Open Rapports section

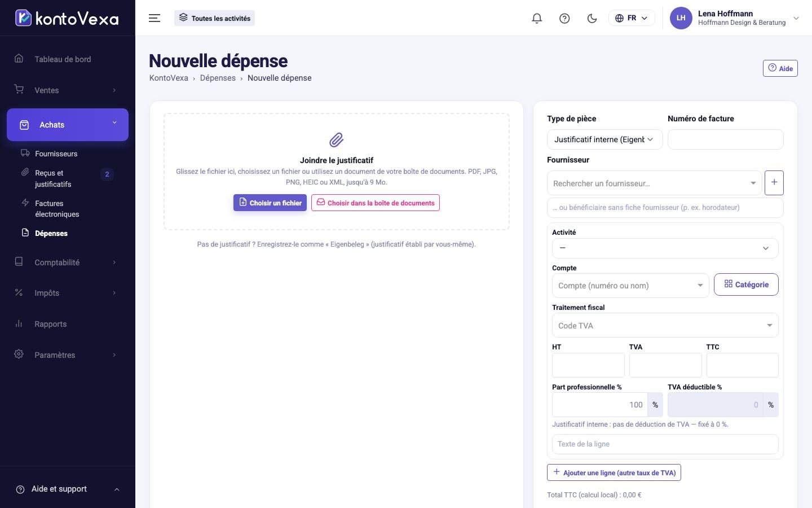click(68, 324)
